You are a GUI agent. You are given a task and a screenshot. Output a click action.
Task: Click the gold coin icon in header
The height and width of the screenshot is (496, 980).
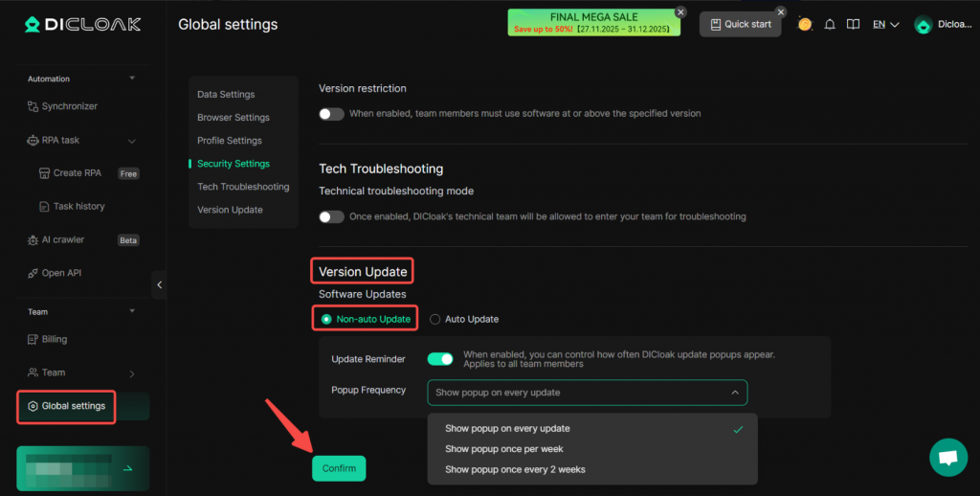pyautogui.click(x=805, y=24)
